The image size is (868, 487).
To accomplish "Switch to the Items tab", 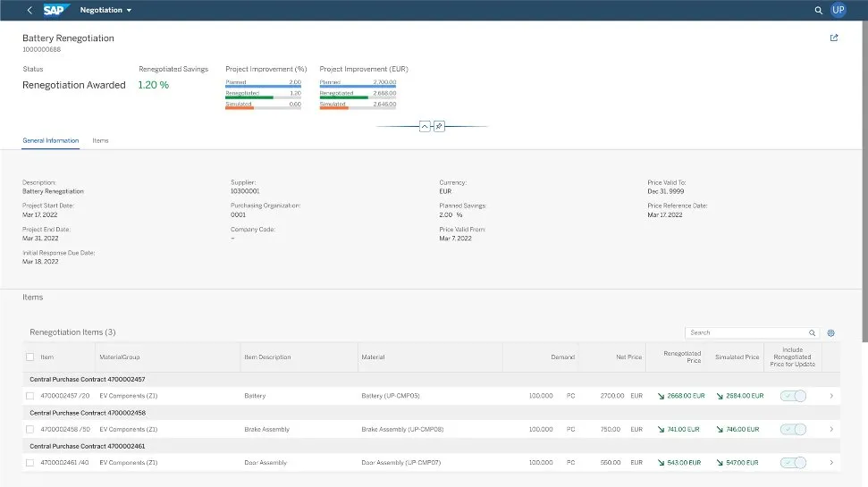I will point(101,140).
